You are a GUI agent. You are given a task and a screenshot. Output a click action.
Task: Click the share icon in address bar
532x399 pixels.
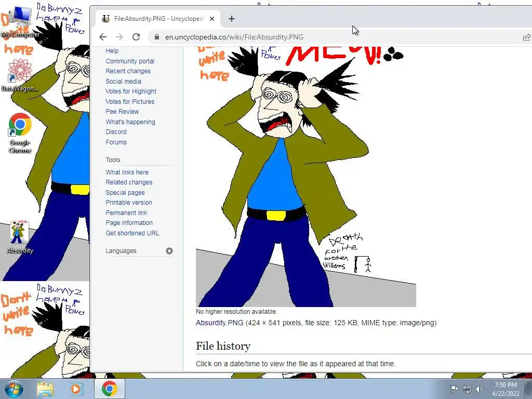[526, 37]
